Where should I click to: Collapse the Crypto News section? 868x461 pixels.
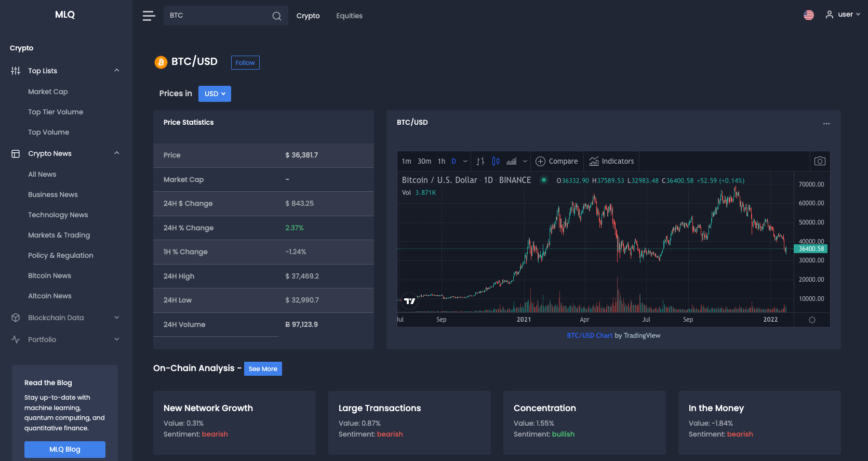pyautogui.click(x=117, y=153)
